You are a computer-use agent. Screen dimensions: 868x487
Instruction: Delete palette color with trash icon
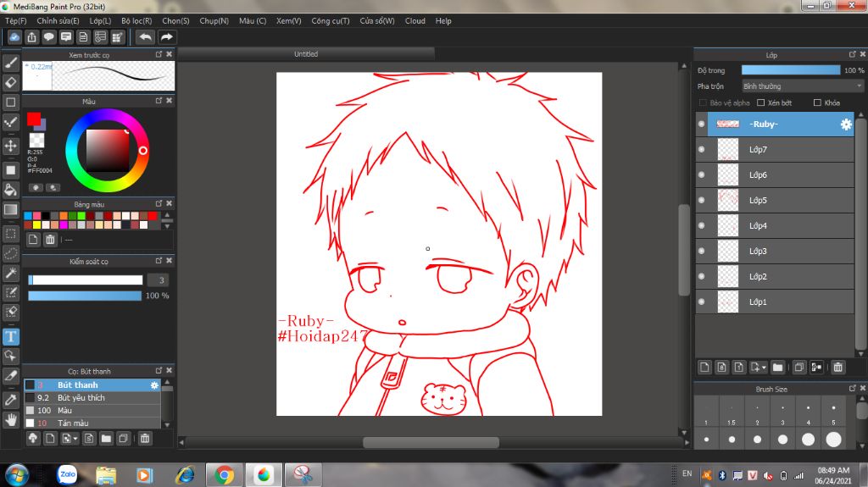[50, 240]
